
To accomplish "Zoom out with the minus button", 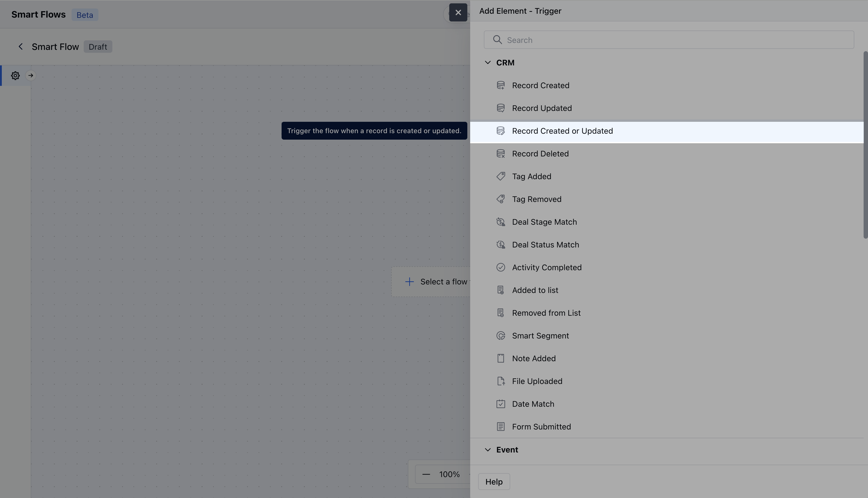I will click(x=426, y=474).
